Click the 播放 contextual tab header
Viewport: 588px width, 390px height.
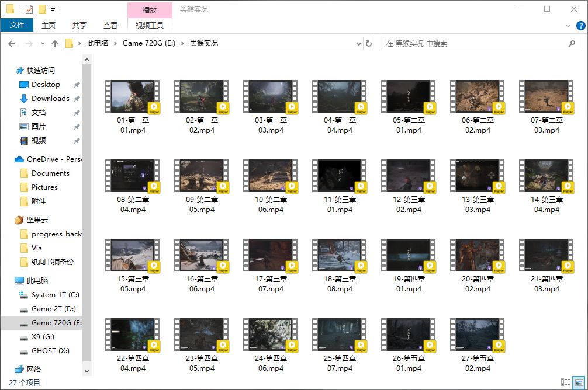[x=150, y=10]
